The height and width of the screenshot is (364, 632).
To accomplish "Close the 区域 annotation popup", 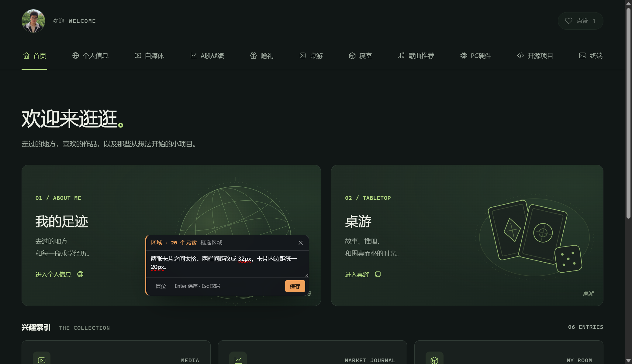I will tap(301, 243).
